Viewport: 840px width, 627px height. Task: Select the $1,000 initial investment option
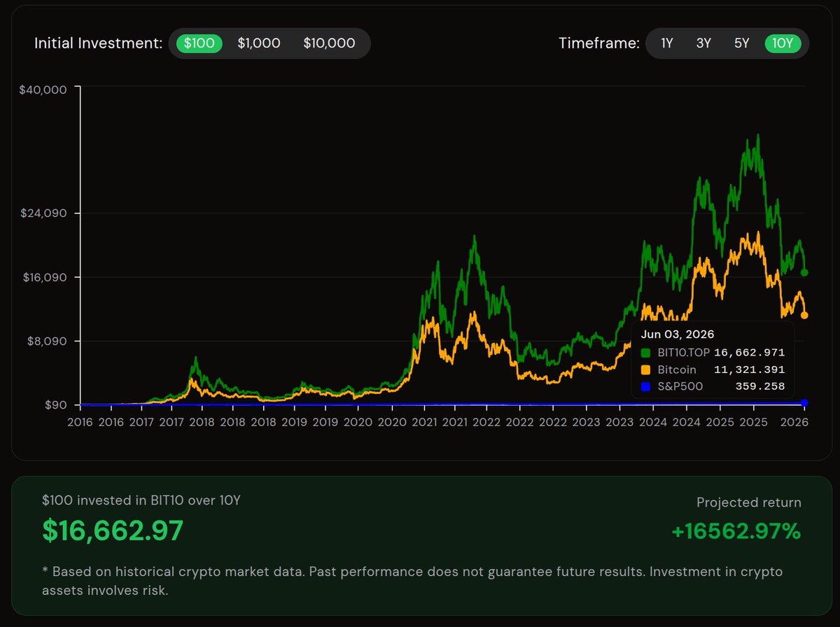coord(259,43)
